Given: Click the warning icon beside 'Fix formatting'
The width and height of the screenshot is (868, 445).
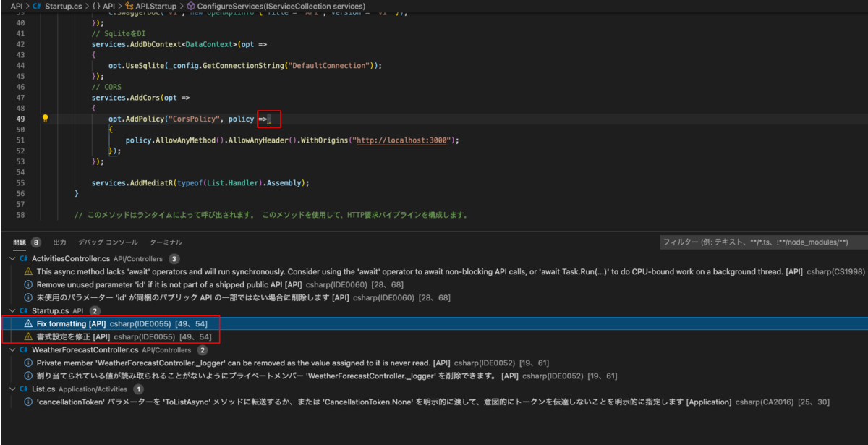Looking at the screenshot, I should [27, 323].
